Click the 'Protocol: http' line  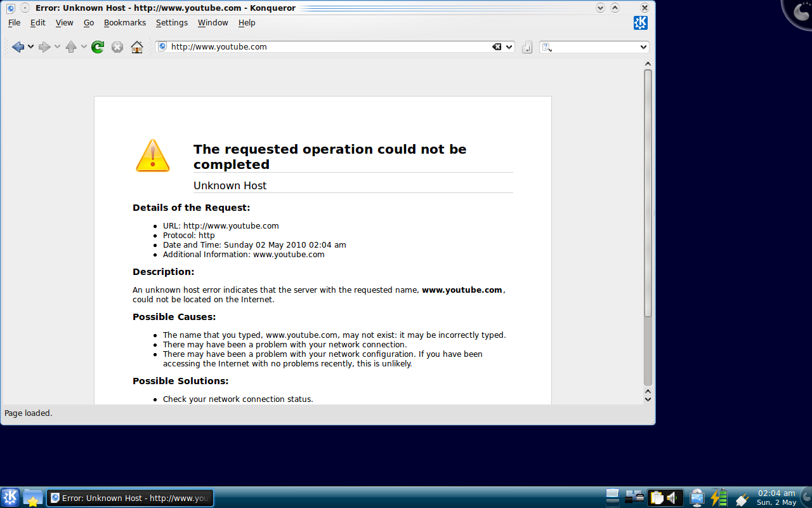tap(189, 235)
